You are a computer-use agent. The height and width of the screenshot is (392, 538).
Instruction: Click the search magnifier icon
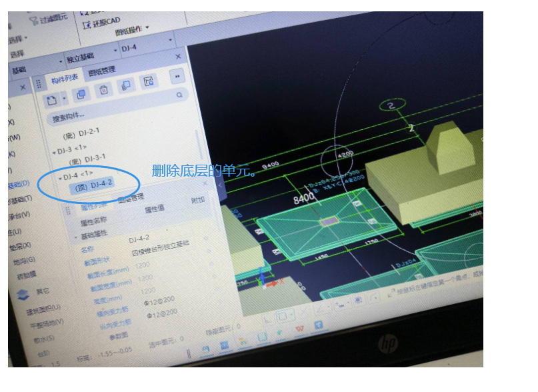point(179,95)
